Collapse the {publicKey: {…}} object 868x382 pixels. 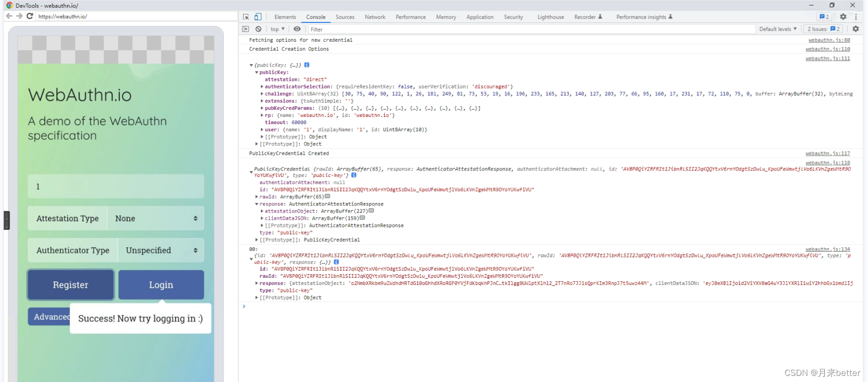coord(251,65)
